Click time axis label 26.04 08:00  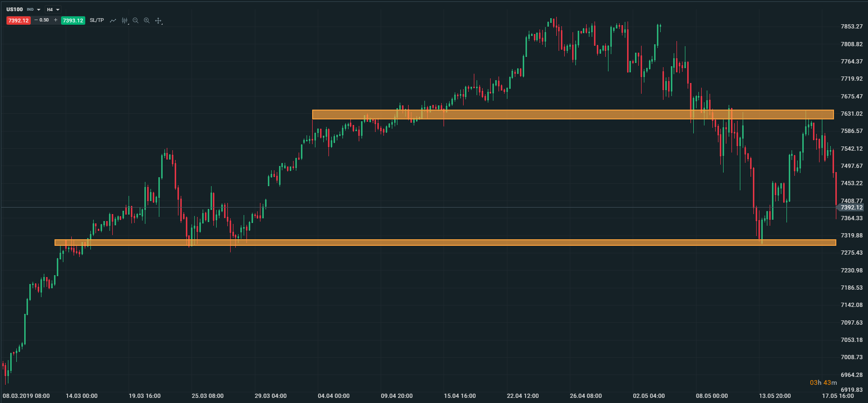point(586,396)
